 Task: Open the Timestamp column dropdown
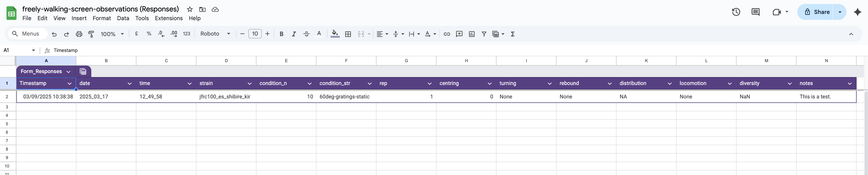click(69, 84)
